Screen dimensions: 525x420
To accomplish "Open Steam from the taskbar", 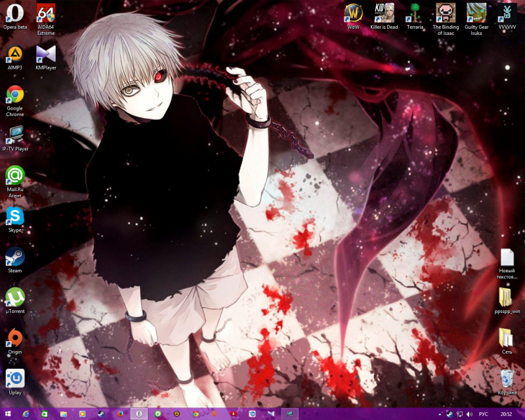I will 101,414.
